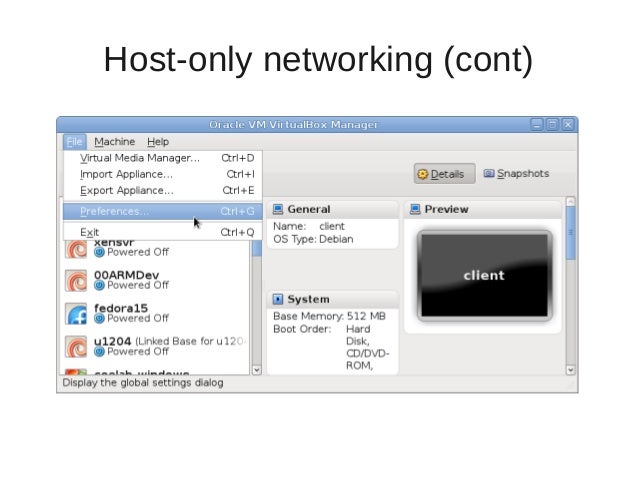Click the Powered Off status icon under xensvr

[99, 252]
